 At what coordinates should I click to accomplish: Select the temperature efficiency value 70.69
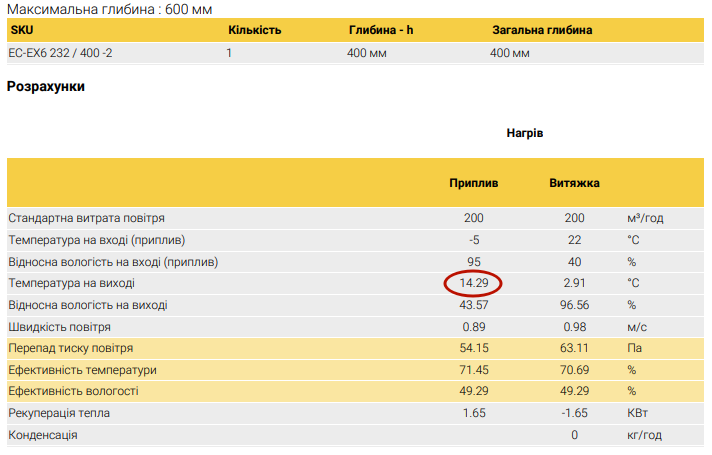(x=574, y=370)
